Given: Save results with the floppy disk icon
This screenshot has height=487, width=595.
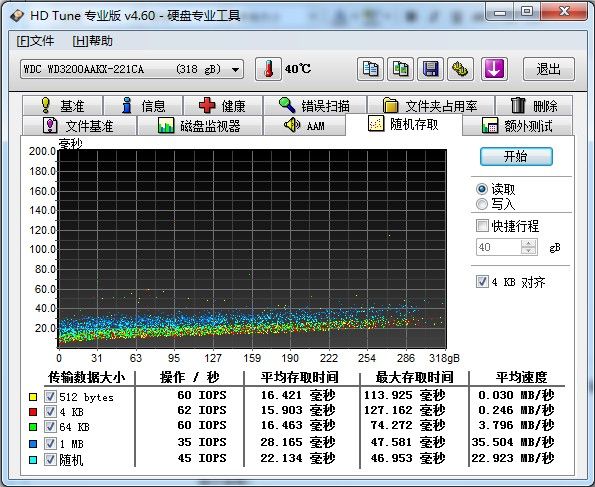Looking at the screenshot, I should point(430,69).
